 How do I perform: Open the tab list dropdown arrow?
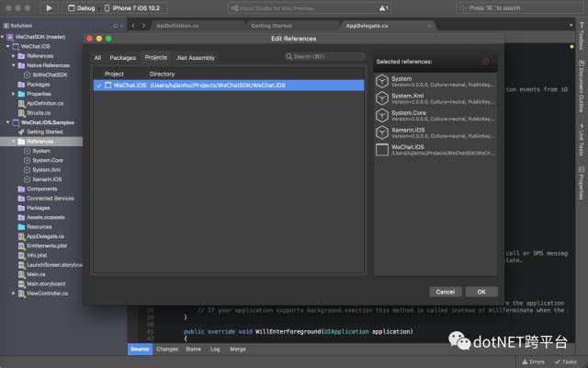(571, 26)
